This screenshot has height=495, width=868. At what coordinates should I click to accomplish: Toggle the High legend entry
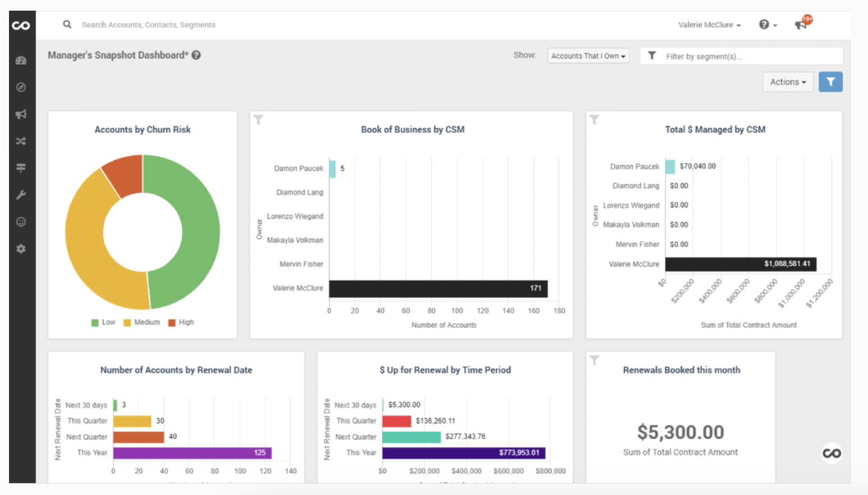pyautogui.click(x=181, y=322)
